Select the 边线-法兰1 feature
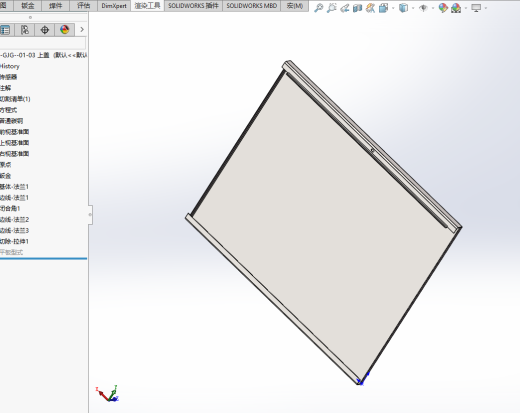 click(15, 198)
